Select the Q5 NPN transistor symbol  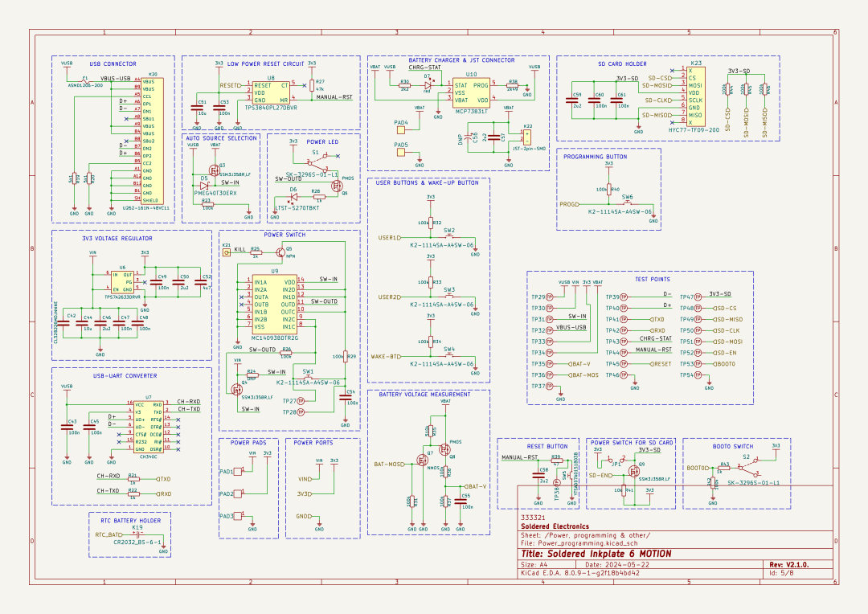coord(281,252)
